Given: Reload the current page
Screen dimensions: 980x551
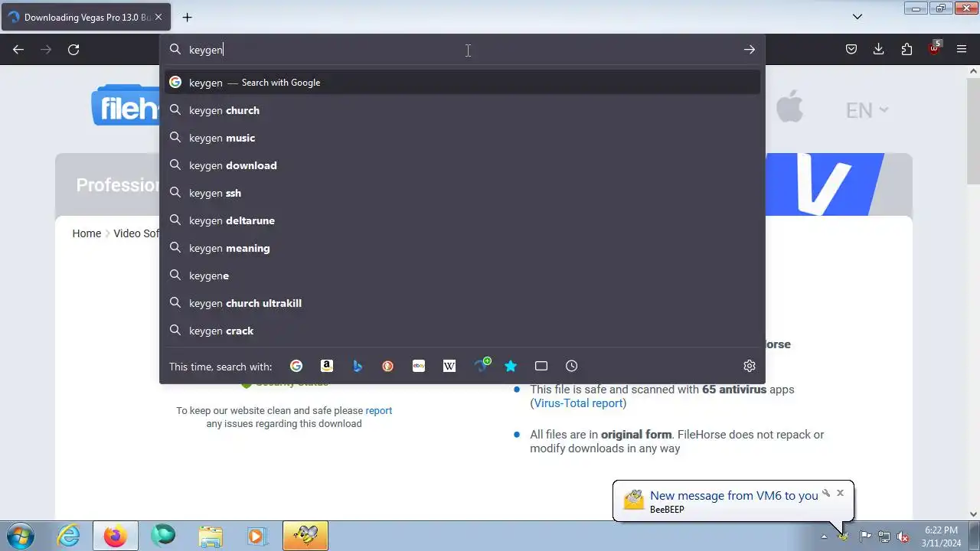Looking at the screenshot, I should 73,50.
